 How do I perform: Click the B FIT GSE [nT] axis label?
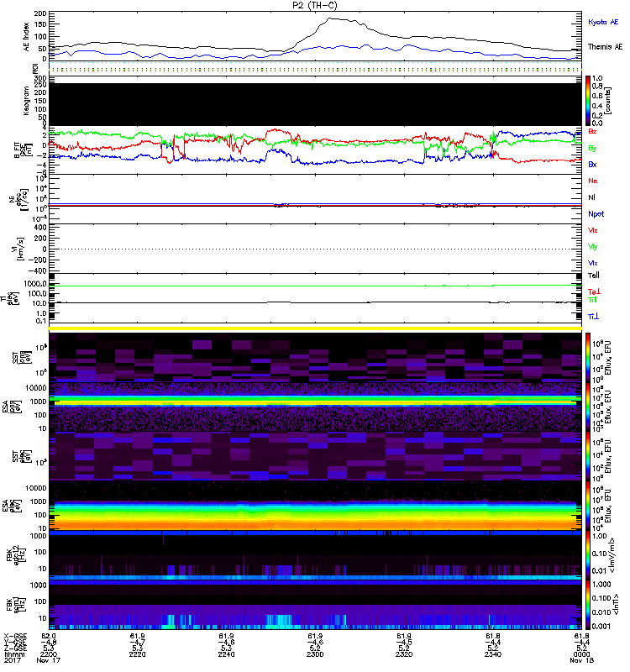coord(22,150)
